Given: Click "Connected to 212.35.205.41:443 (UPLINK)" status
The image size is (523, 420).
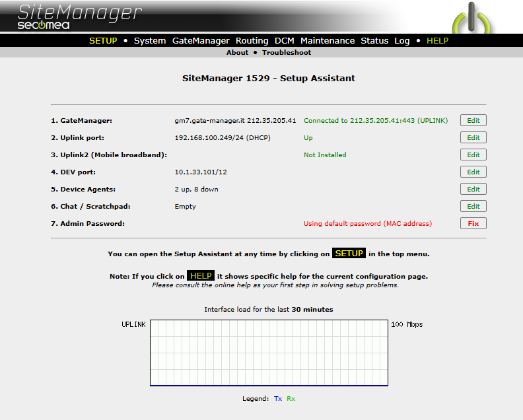Looking at the screenshot, I should (x=376, y=120).
